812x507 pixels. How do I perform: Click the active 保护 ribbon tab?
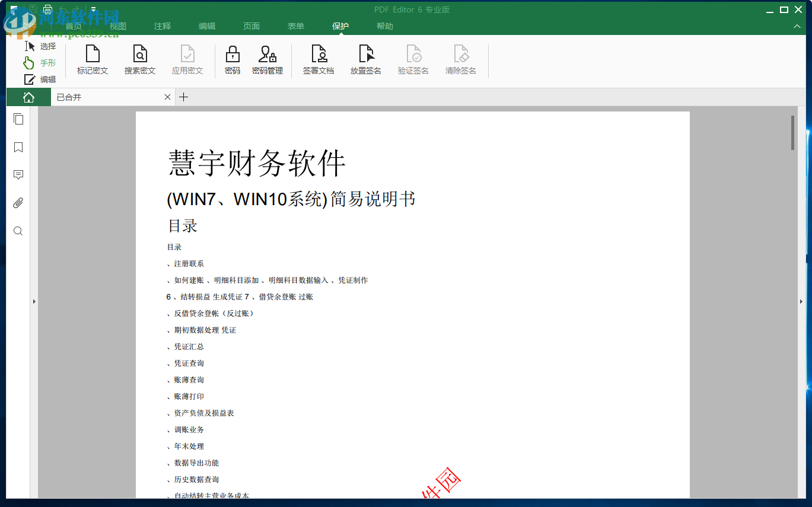click(340, 26)
